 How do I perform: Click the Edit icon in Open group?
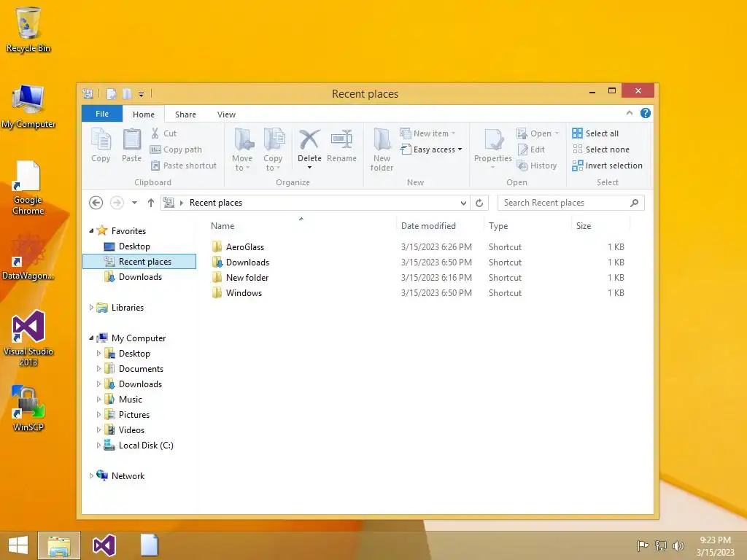pos(522,149)
